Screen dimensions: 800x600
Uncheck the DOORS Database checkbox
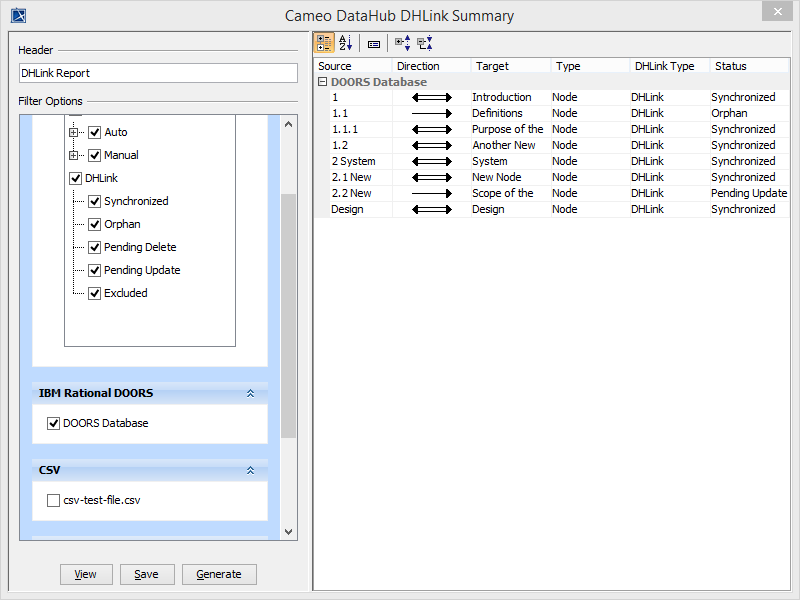coord(54,423)
